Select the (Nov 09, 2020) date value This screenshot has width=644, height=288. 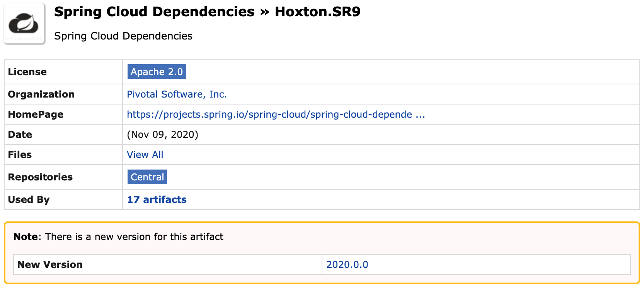click(x=162, y=134)
